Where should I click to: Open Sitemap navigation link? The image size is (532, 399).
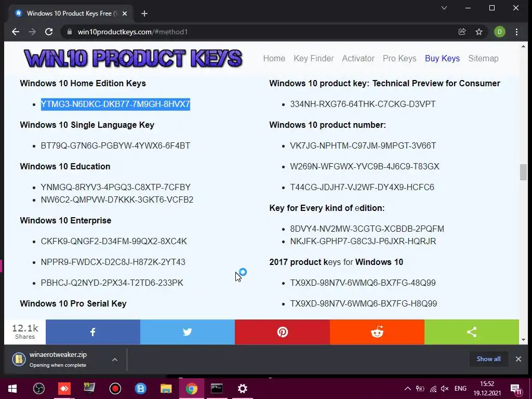click(x=484, y=58)
